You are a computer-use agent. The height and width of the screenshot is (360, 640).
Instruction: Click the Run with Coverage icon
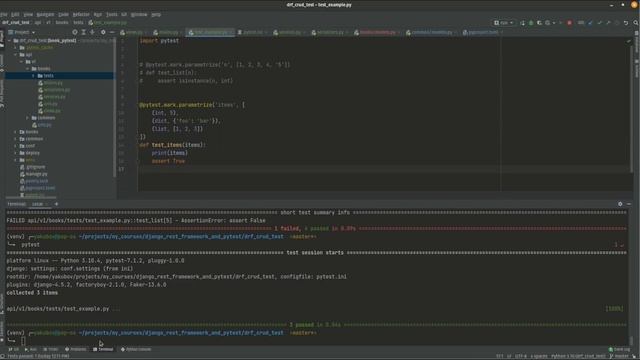[539, 23]
